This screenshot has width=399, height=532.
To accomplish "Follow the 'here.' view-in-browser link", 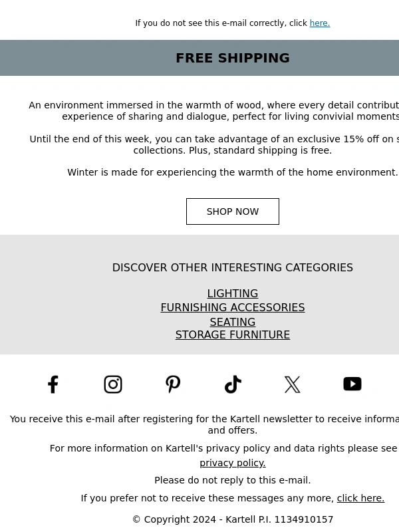I will click(x=320, y=23).
